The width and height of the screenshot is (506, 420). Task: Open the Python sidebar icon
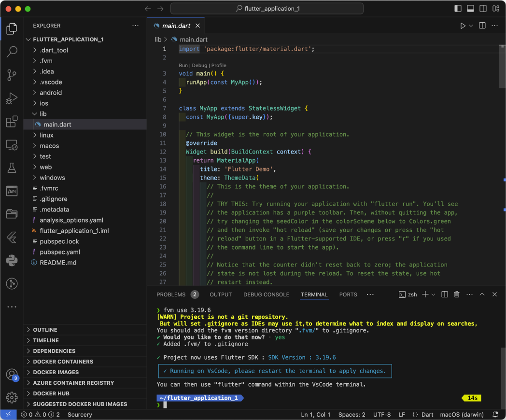12,260
